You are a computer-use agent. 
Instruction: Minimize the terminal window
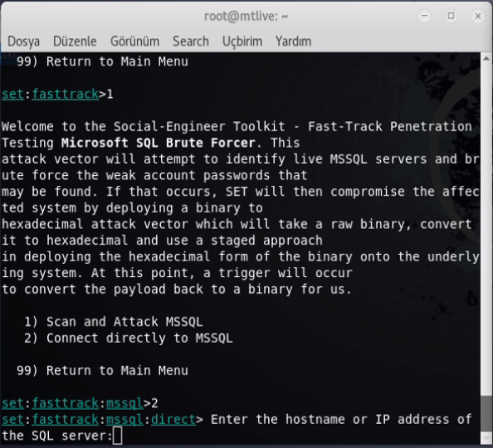[424, 16]
